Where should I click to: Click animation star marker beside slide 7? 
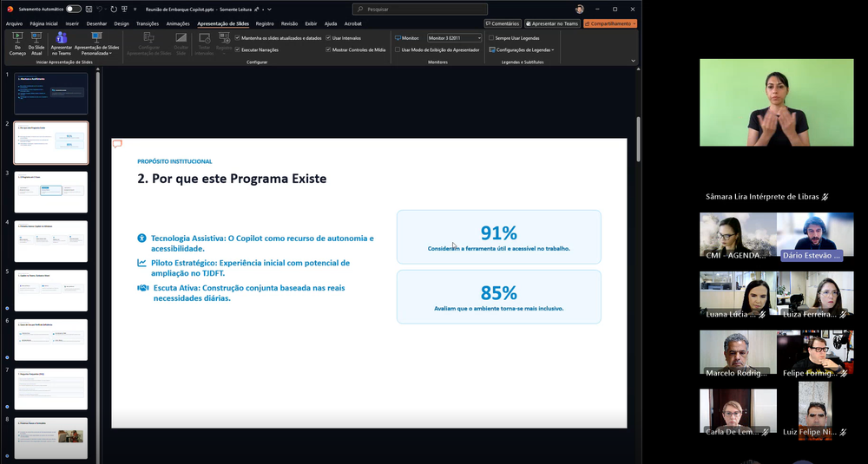pyautogui.click(x=7, y=407)
